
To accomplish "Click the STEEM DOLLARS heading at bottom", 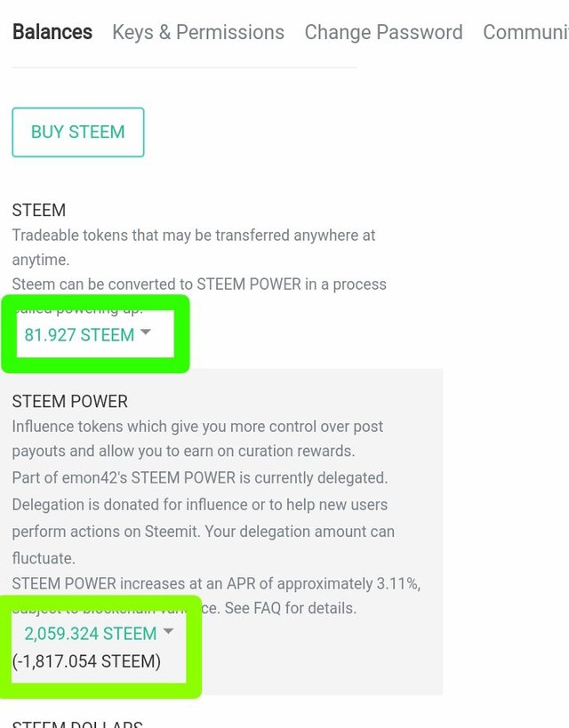I will [x=77, y=722].
